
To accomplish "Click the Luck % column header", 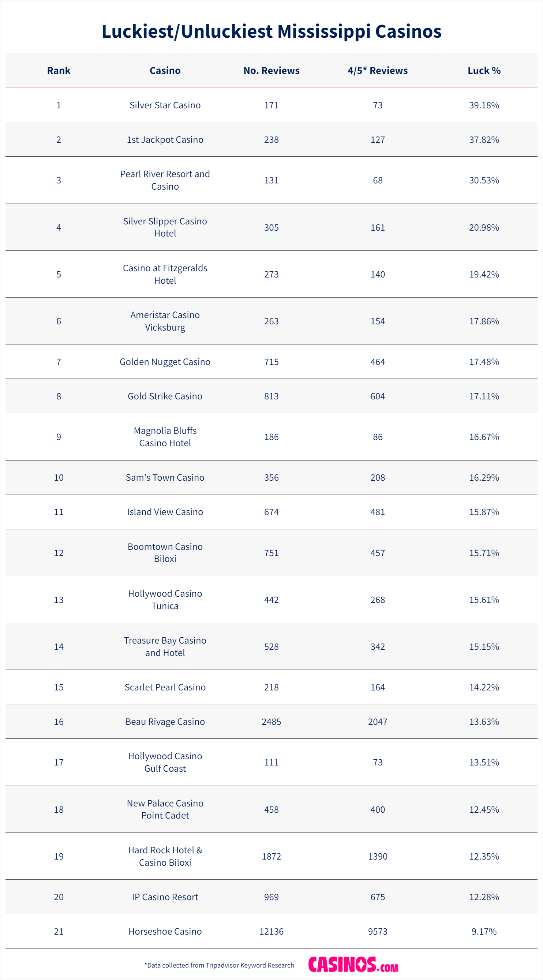I will [x=484, y=70].
